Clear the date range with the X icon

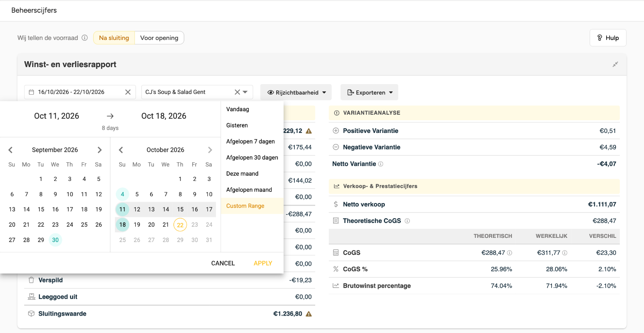pos(128,92)
